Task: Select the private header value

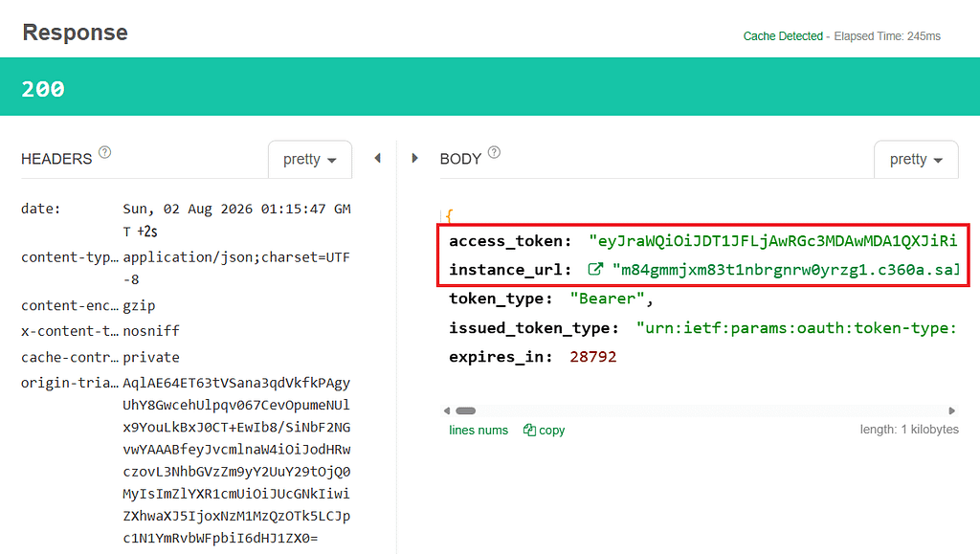Action: click(151, 357)
